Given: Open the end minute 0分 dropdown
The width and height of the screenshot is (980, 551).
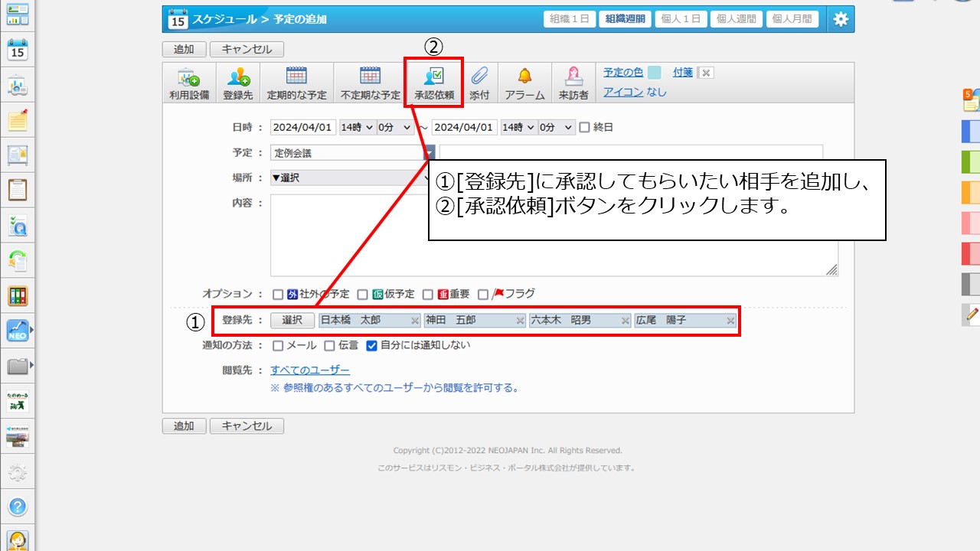Looking at the screenshot, I should tap(557, 128).
